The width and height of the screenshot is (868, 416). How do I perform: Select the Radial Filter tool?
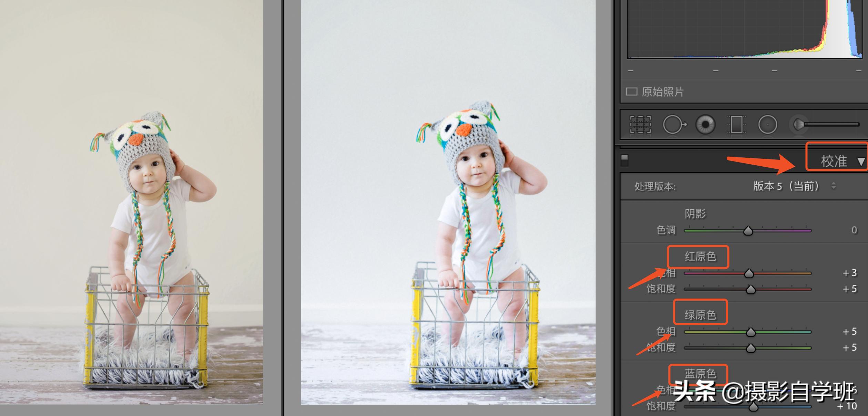click(768, 125)
